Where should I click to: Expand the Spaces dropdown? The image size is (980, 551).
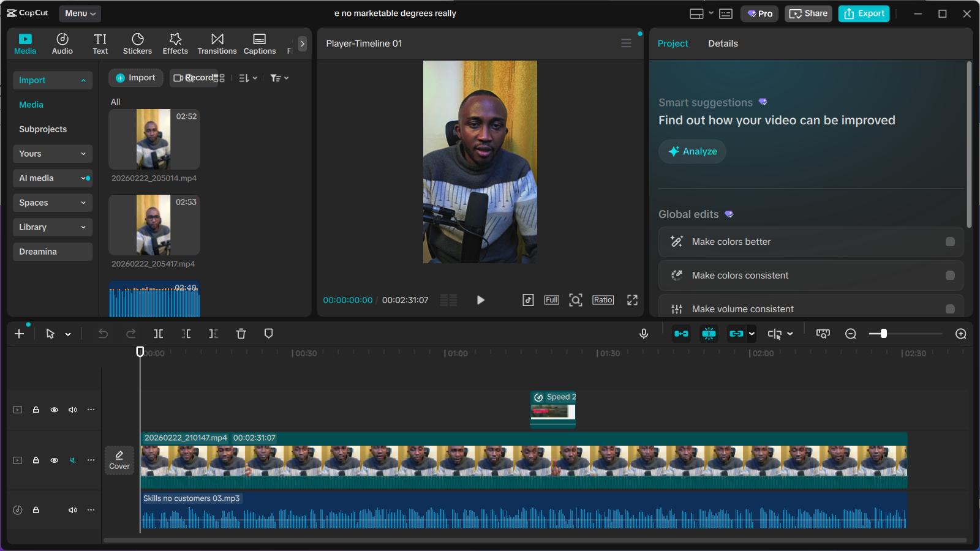pyautogui.click(x=53, y=203)
